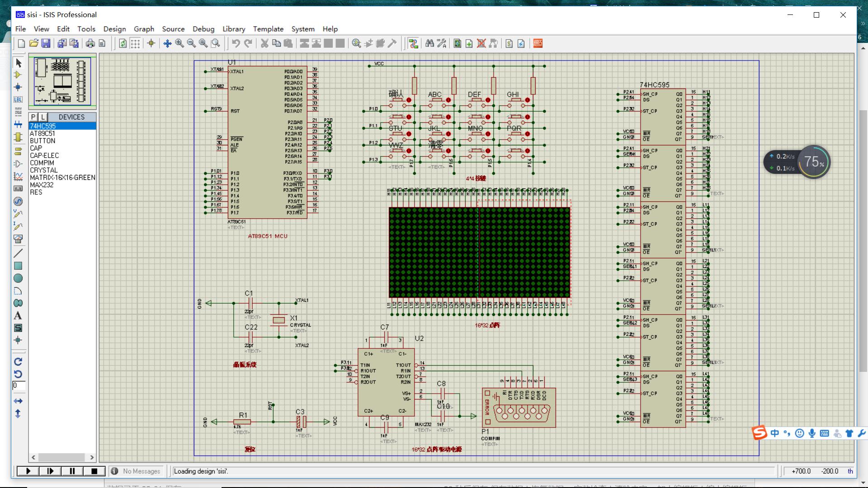Select the Component Mode tool
This screenshot has width=868, height=488.
tap(18, 75)
